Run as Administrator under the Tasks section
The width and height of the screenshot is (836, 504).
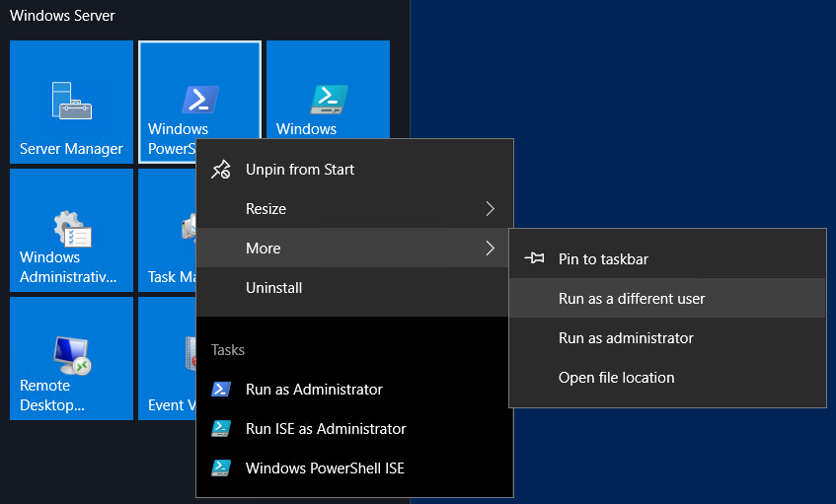click(x=314, y=390)
